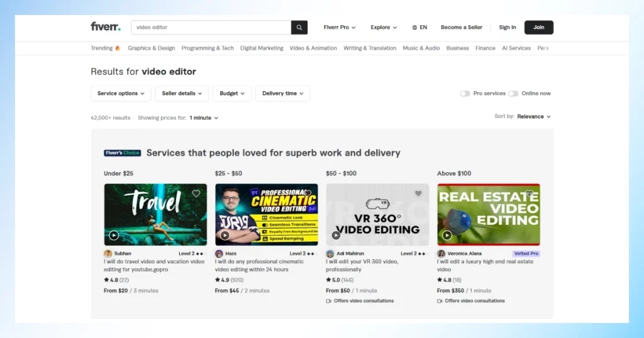The height and width of the screenshot is (338, 644).
Task: Click Become a Seller link
Action: coord(461,28)
